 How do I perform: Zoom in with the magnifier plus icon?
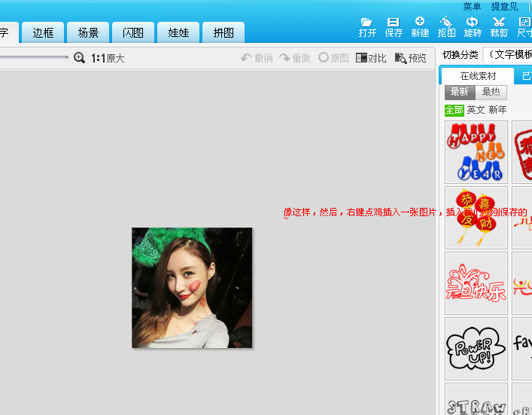[x=79, y=58]
